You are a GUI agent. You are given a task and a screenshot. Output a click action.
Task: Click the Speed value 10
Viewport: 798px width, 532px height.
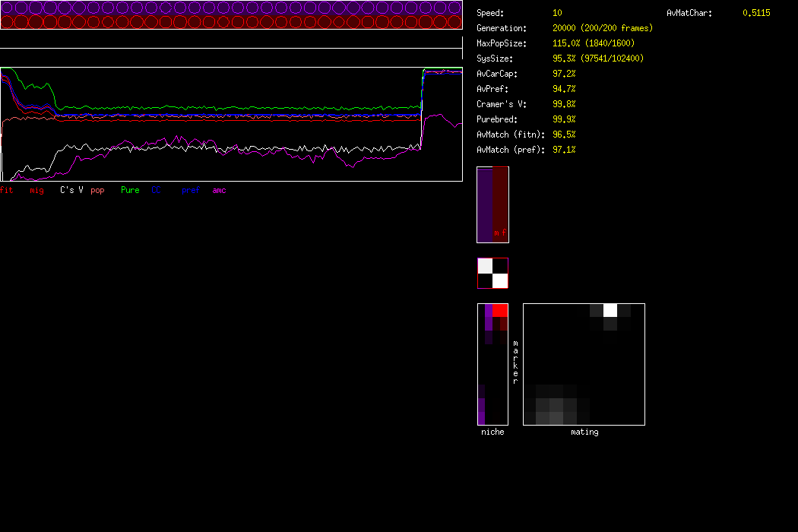click(x=558, y=13)
